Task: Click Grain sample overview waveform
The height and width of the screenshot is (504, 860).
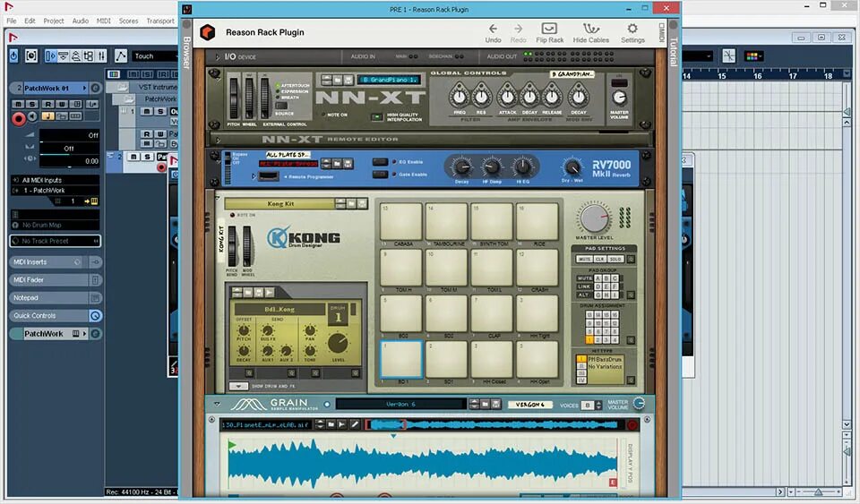Action: [x=494, y=425]
